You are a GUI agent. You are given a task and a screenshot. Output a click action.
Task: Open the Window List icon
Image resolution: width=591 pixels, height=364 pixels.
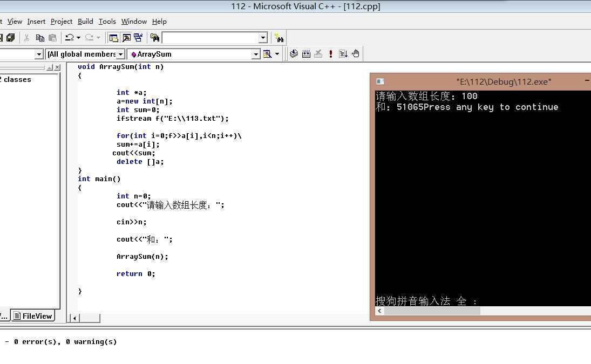point(138,37)
